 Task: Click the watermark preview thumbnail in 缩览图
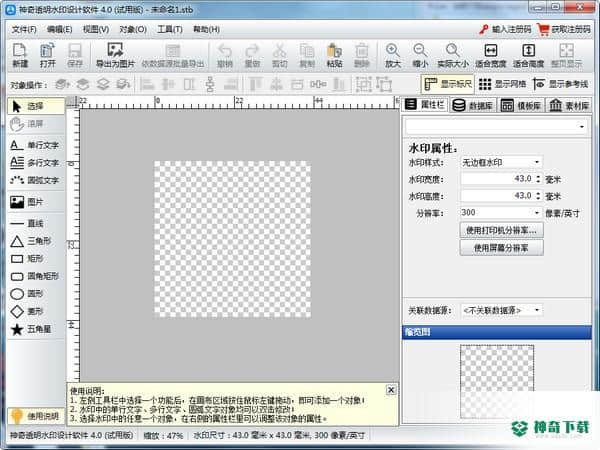point(497,382)
